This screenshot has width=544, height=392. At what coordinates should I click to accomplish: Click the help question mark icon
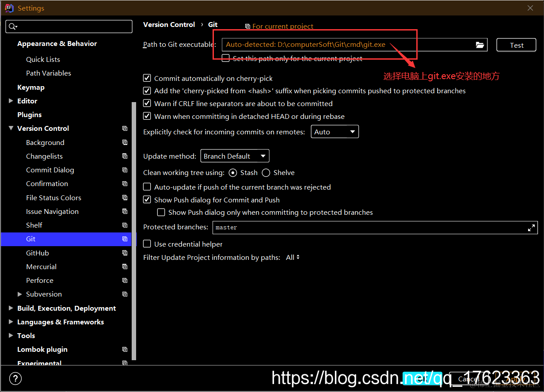point(15,378)
